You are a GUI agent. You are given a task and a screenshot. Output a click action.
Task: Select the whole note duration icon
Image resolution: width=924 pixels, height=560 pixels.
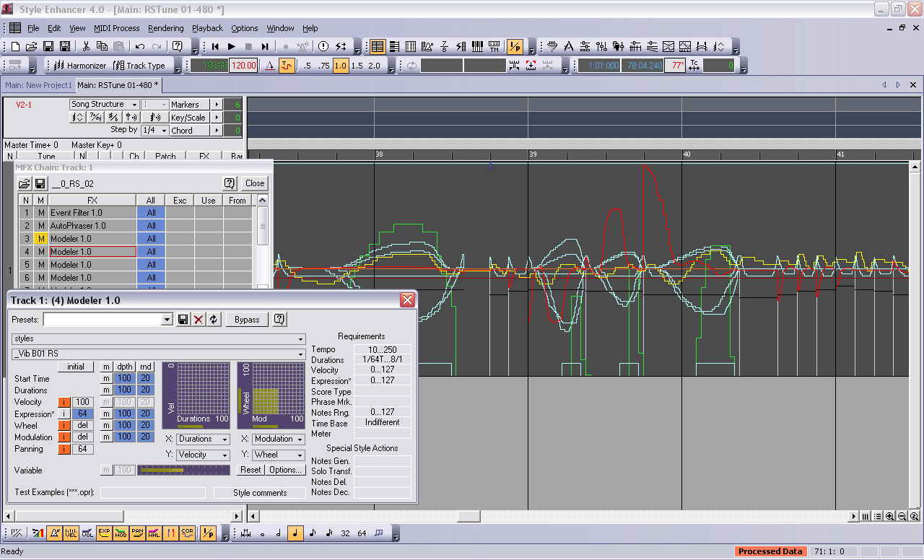262,533
